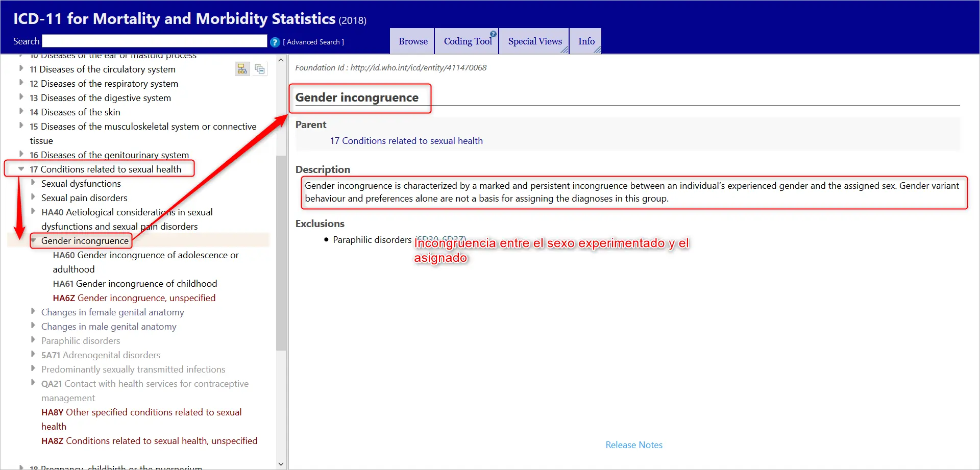Expand HA40 Aetiological considerations node arrow

[x=33, y=211]
